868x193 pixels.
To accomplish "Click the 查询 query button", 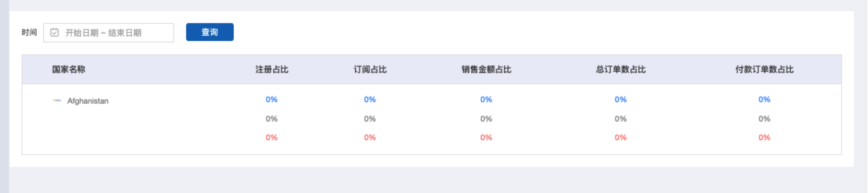I will [210, 32].
